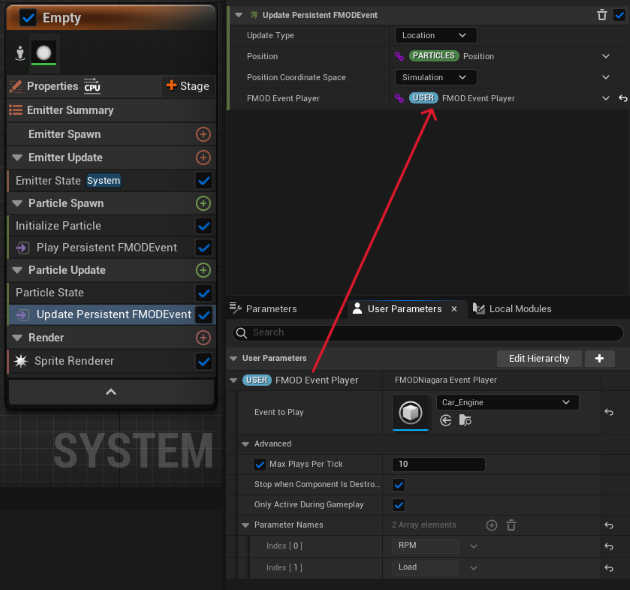Image resolution: width=630 pixels, height=590 pixels.
Task: Open the FMOD Event Player binding chevron
Action: [x=605, y=98]
